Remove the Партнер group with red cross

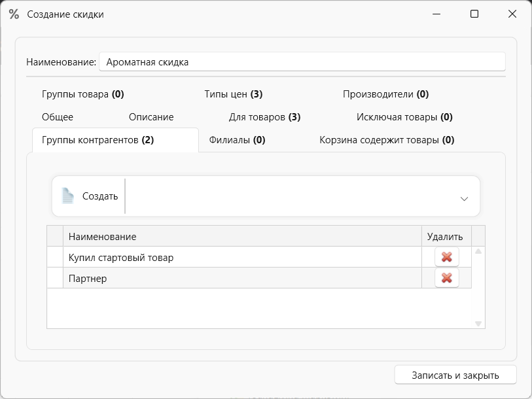click(446, 278)
